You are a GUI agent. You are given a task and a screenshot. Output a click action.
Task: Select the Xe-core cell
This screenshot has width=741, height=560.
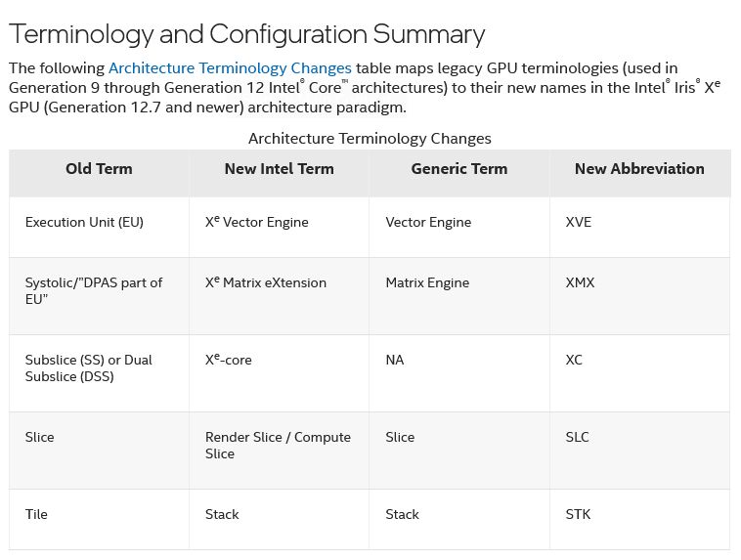click(229, 361)
